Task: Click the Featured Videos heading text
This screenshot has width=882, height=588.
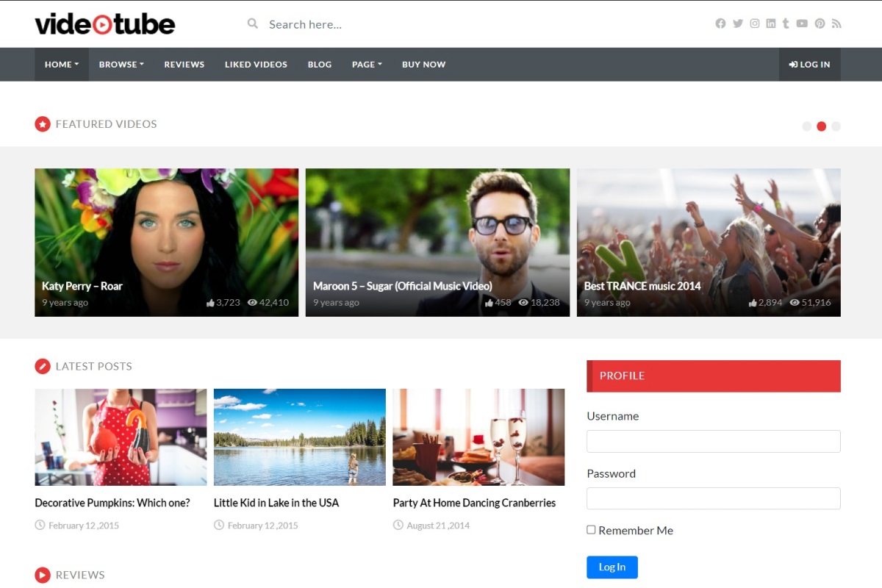Action: pyautogui.click(x=107, y=124)
